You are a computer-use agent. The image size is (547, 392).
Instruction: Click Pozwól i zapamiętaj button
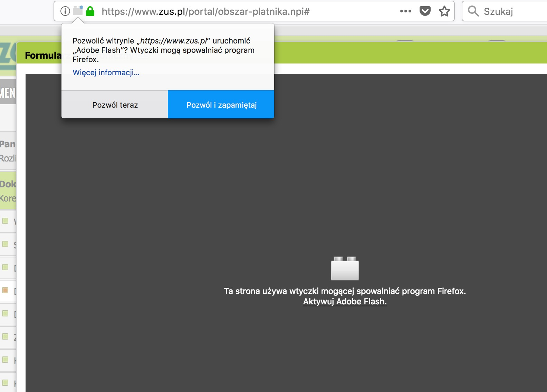(x=221, y=105)
